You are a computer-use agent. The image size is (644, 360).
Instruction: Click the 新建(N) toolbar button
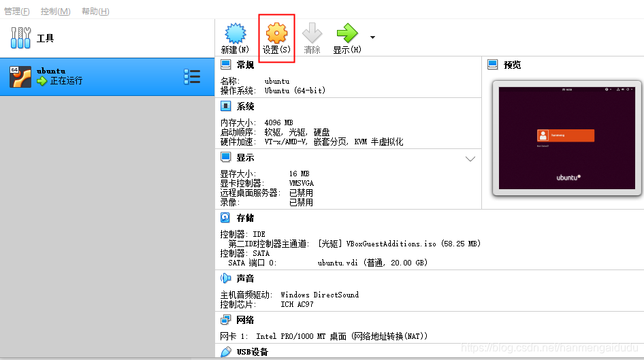tap(235, 39)
